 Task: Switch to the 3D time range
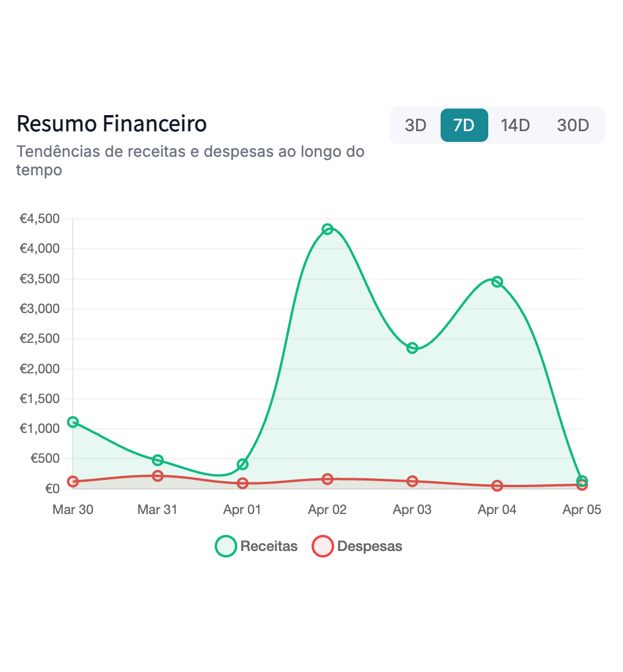(x=416, y=125)
